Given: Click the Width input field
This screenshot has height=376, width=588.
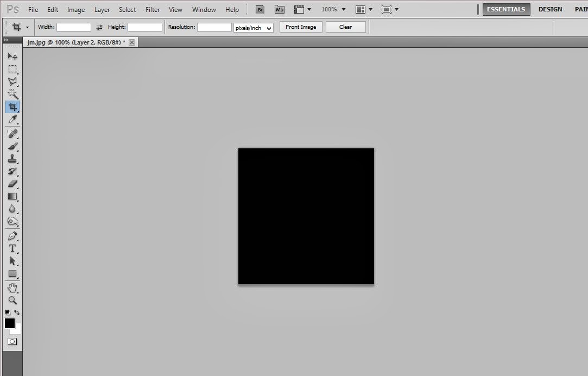Looking at the screenshot, I should point(74,27).
